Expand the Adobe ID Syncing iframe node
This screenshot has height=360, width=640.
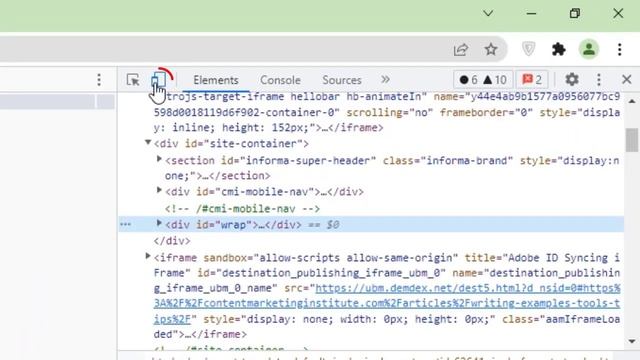[148, 256]
